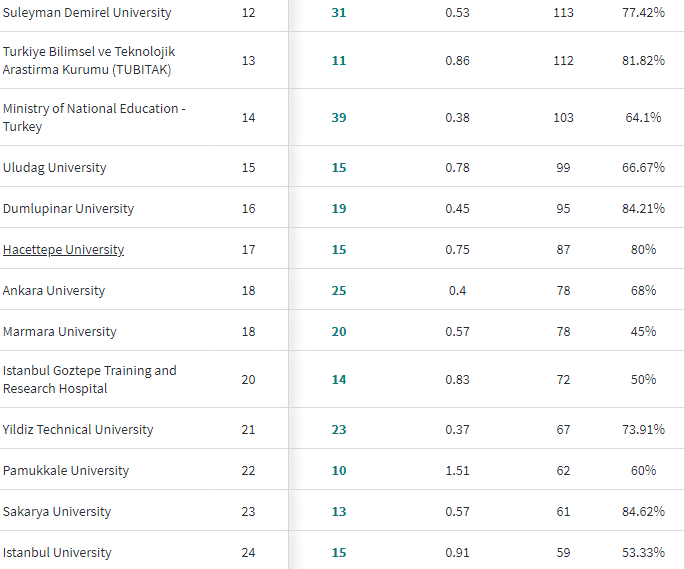
Task: Open bold count 39 for Ministry of Education
Action: (x=339, y=118)
